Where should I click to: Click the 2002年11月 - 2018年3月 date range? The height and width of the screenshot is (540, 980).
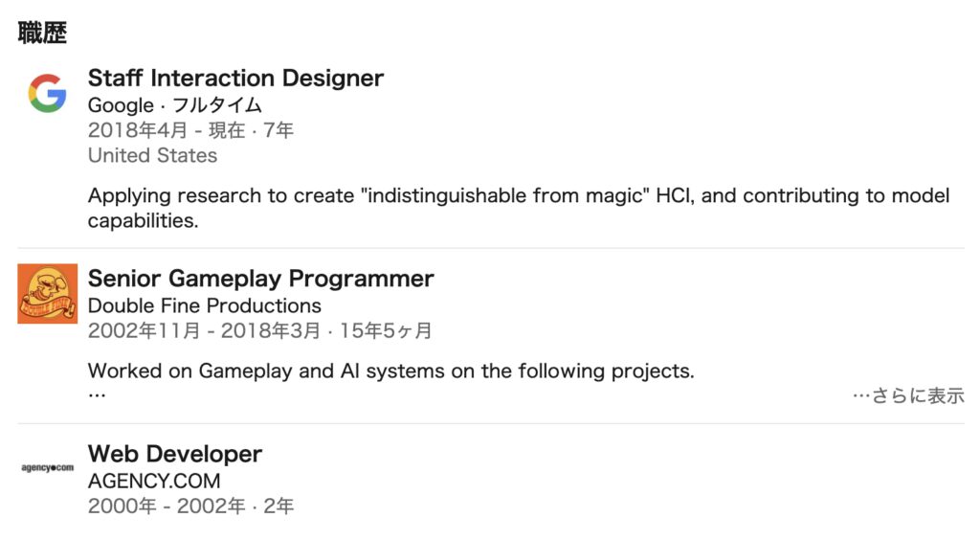tap(205, 330)
